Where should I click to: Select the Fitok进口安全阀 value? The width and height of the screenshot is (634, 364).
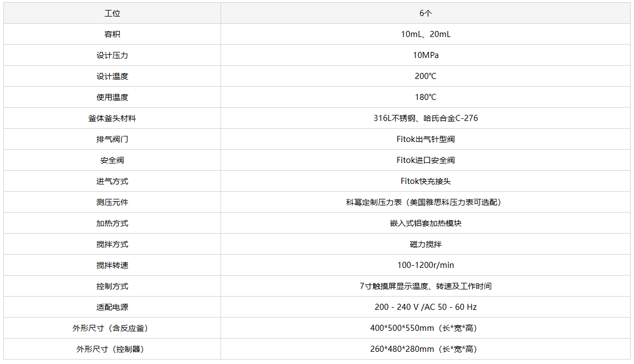click(x=426, y=160)
